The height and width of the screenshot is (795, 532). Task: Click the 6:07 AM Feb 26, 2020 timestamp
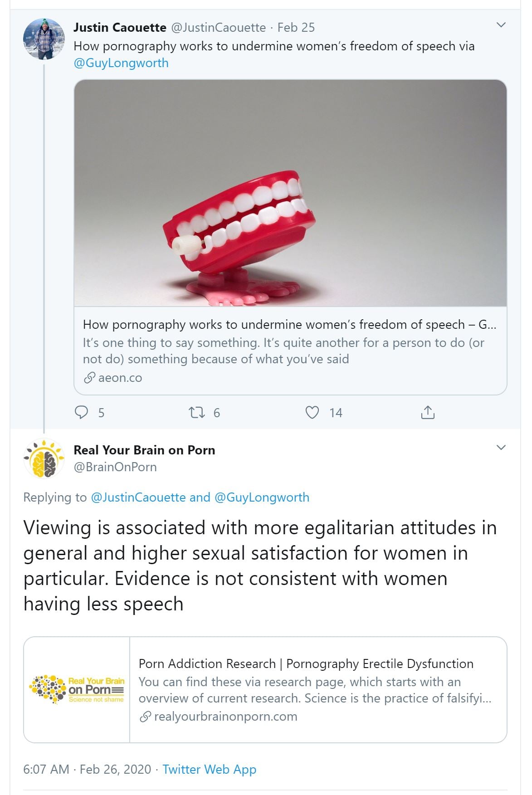(87, 770)
